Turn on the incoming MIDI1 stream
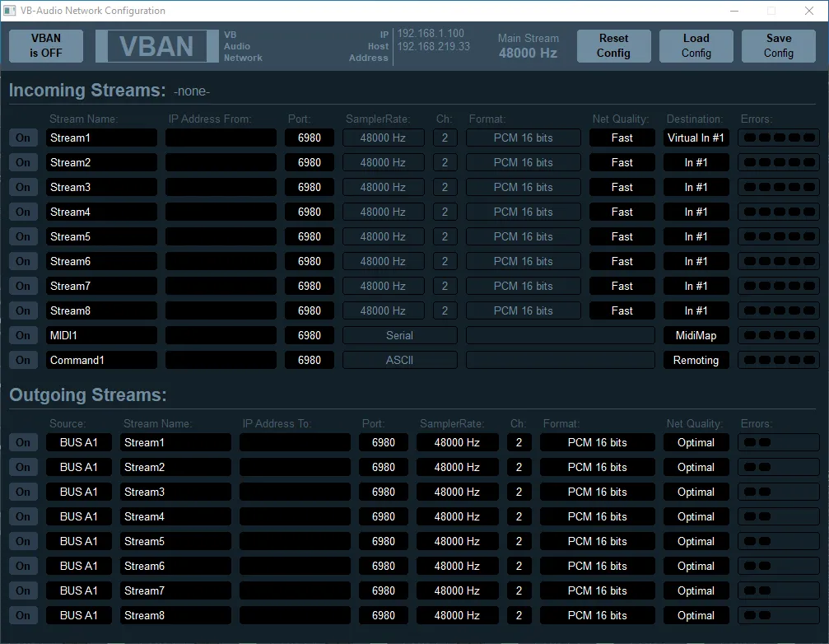The height and width of the screenshot is (644, 829). click(x=23, y=335)
